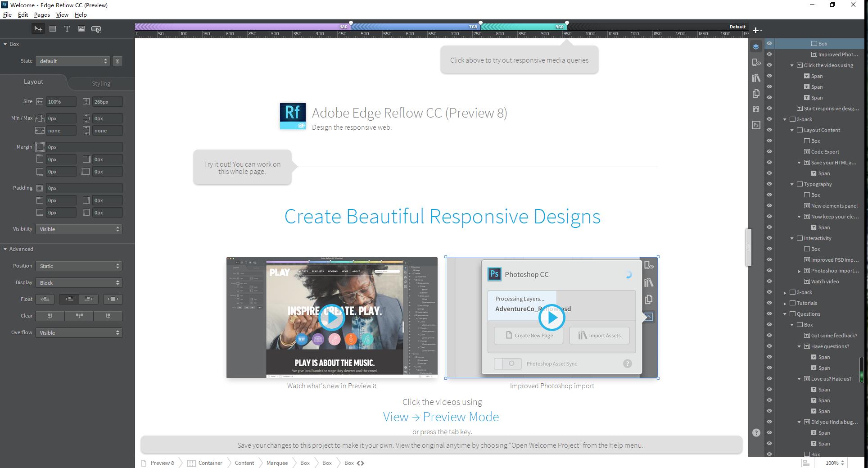Click the code view icon in breadcrumb
This screenshot has width=868, height=468.
[x=361, y=463]
